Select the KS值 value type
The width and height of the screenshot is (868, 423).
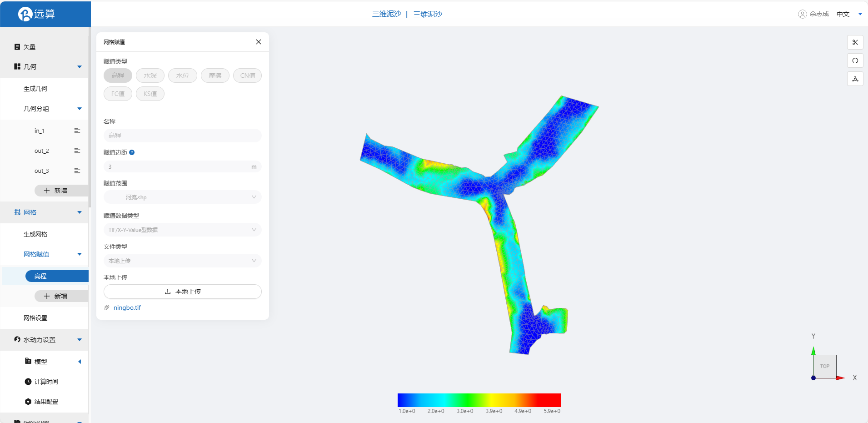point(150,94)
